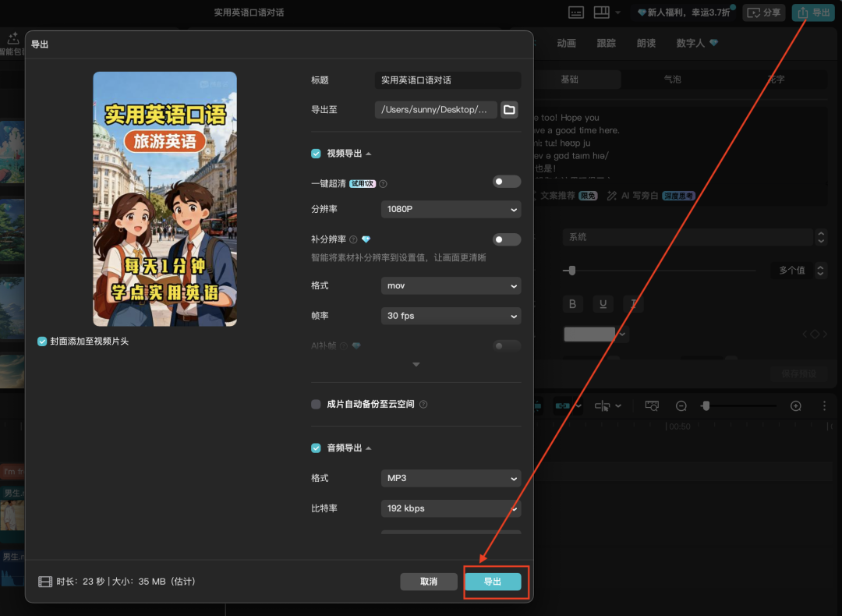Viewport: 842px width, 616px height.
Task: Uncheck 封面添加至视频片头 option
Action: pos(41,341)
